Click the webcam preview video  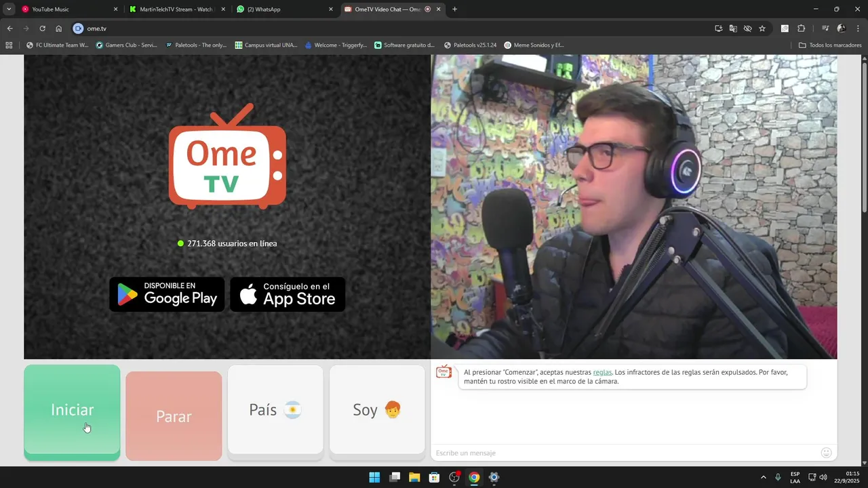[634, 207]
